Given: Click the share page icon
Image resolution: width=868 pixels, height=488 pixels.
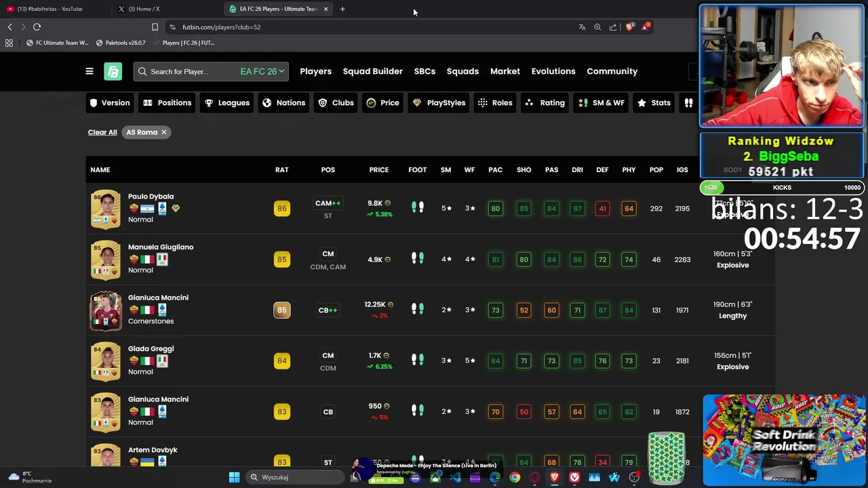Looking at the screenshot, I should 613,27.
